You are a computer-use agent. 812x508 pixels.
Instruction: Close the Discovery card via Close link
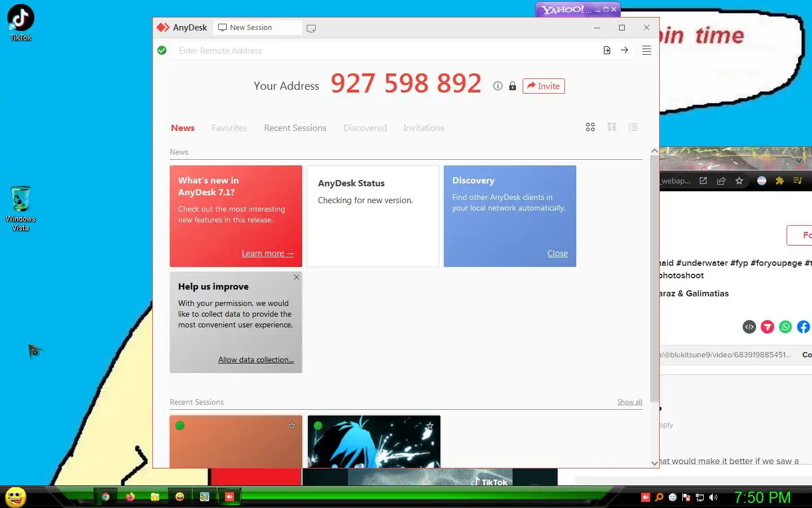(x=558, y=253)
